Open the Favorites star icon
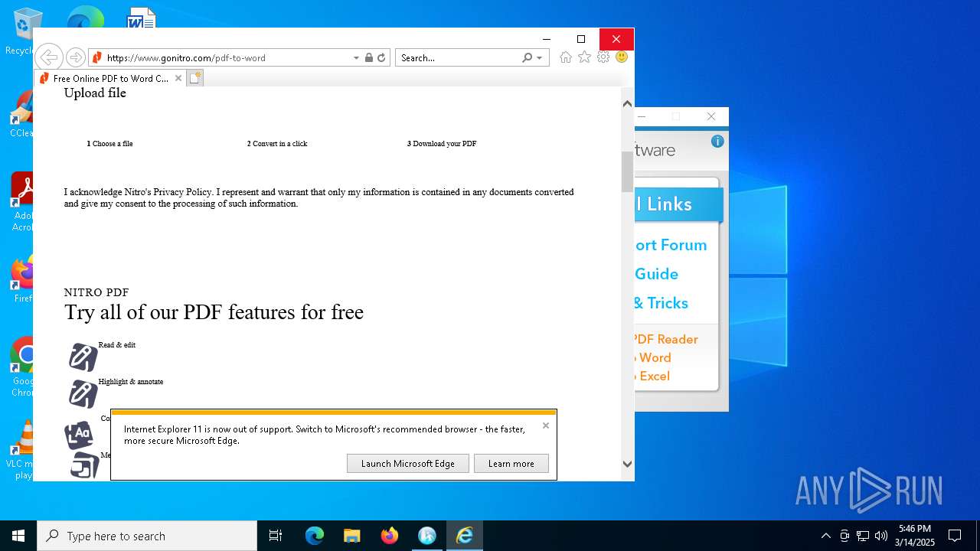 tap(584, 57)
